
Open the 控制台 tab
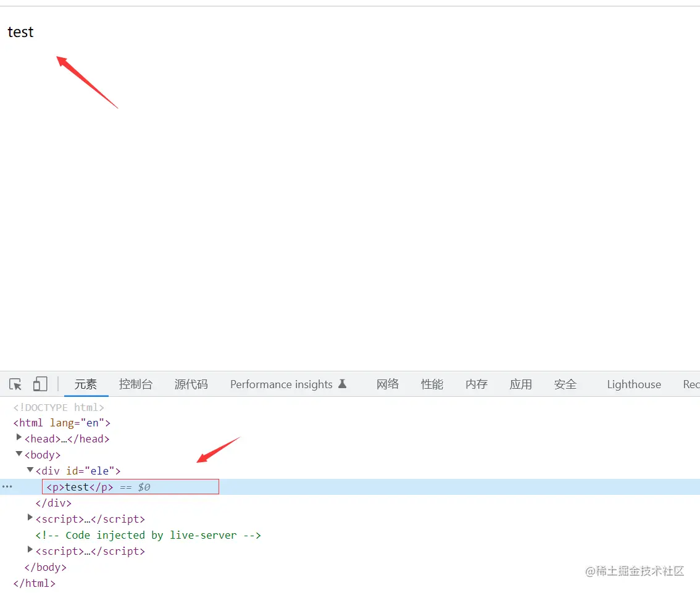(x=136, y=384)
